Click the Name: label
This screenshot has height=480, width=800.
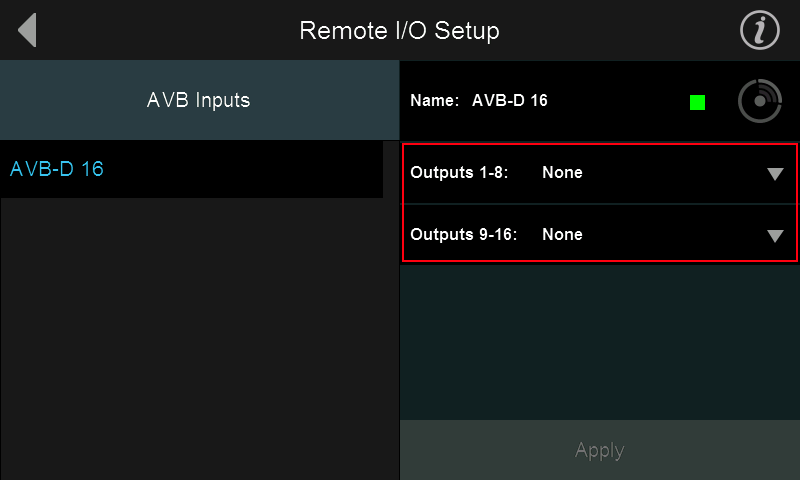point(435,100)
